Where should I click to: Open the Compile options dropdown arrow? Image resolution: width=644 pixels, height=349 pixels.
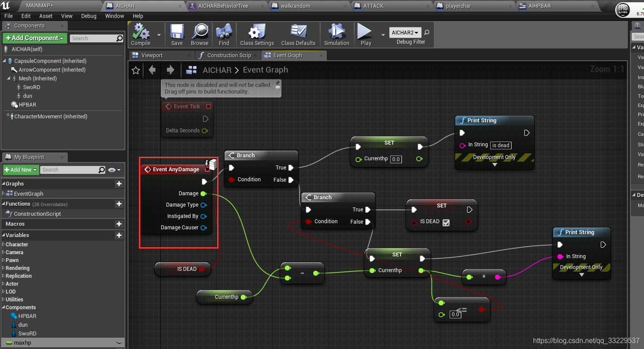159,35
